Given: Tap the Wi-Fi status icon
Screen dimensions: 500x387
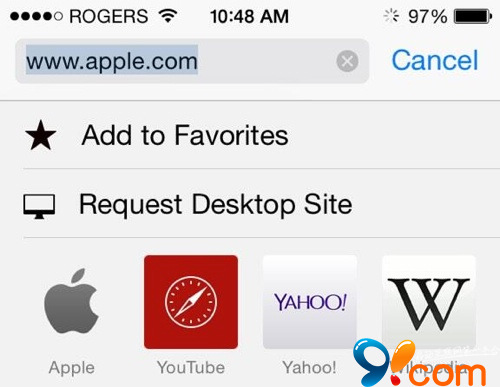Looking at the screenshot, I should [x=168, y=15].
